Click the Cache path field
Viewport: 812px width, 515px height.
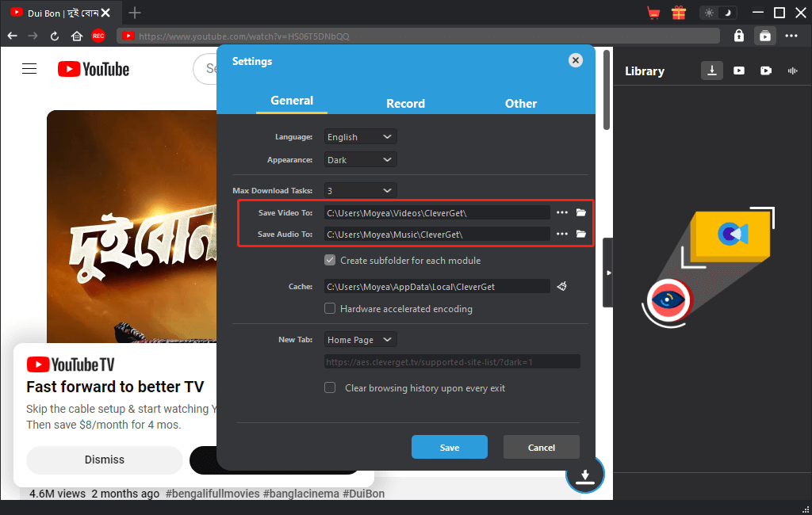pyautogui.click(x=437, y=286)
